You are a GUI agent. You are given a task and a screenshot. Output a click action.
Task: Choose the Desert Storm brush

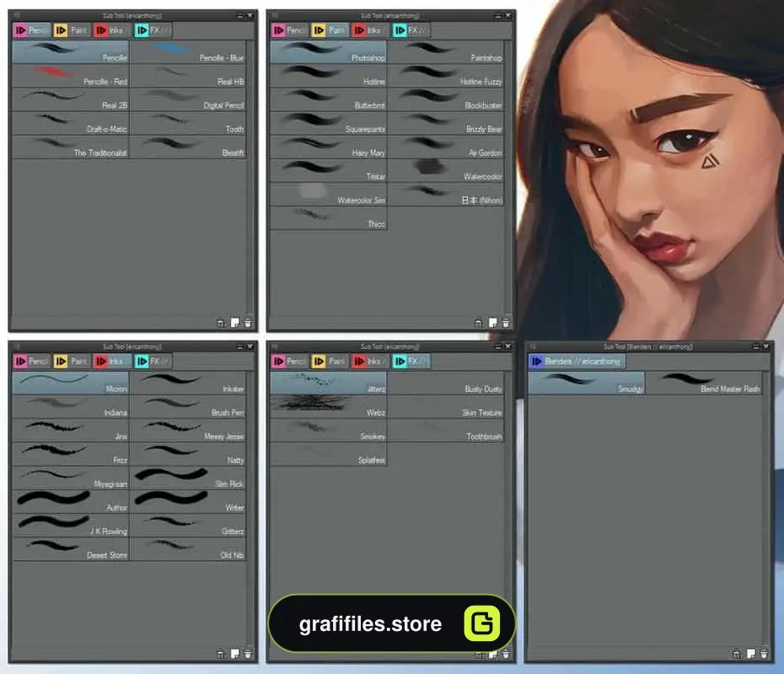(71, 549)
